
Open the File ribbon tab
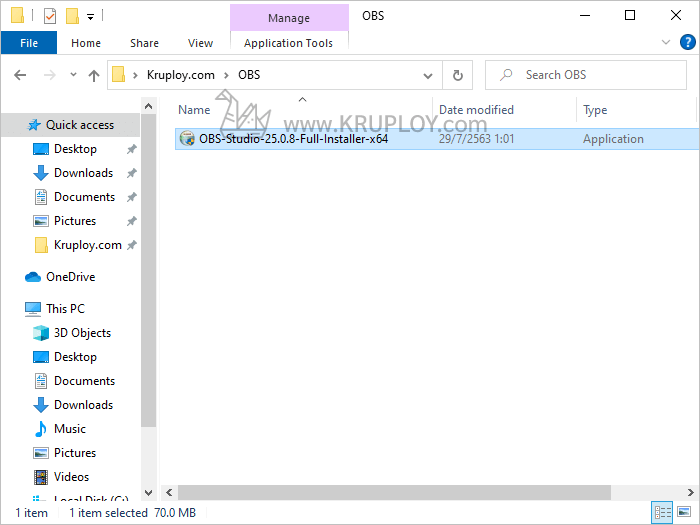point(29,43)
